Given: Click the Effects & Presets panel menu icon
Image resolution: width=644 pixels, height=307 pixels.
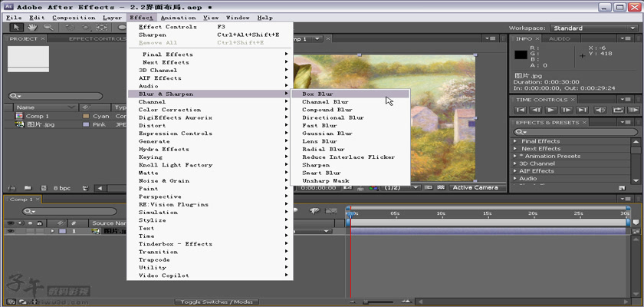Looking at the screenshot, I should (626, 123).
